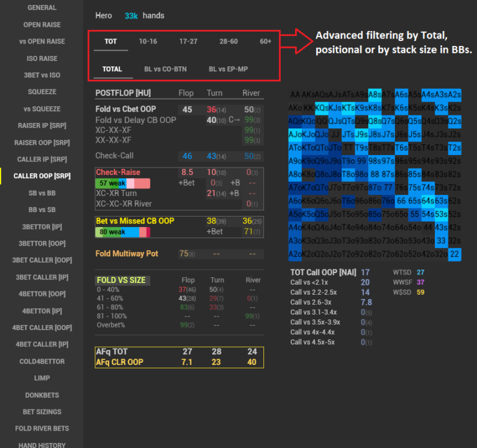Image resolution: width=477 pixels, height=448 pixels.
Task: Click the FOLD VS SIZE header
Action: [x=120, y=280]
